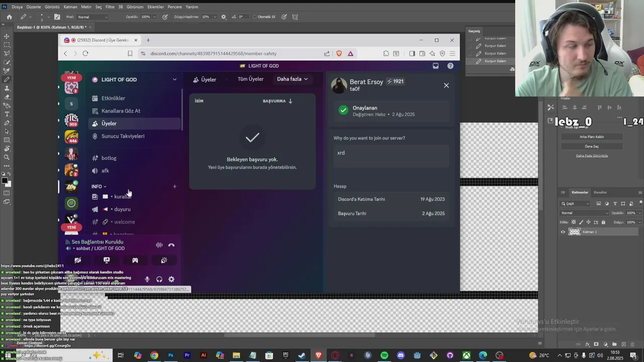Image resolution: width=644 pixels, height=362 pixels.
Task: Switch to the Tüm Üyeler tab
Action: point(251,79)
